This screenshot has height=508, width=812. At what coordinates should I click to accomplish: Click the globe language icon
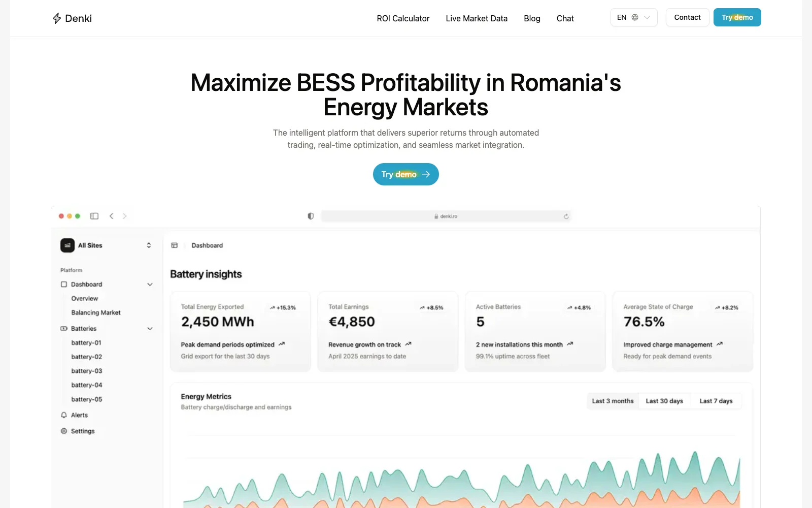[635, 17]
